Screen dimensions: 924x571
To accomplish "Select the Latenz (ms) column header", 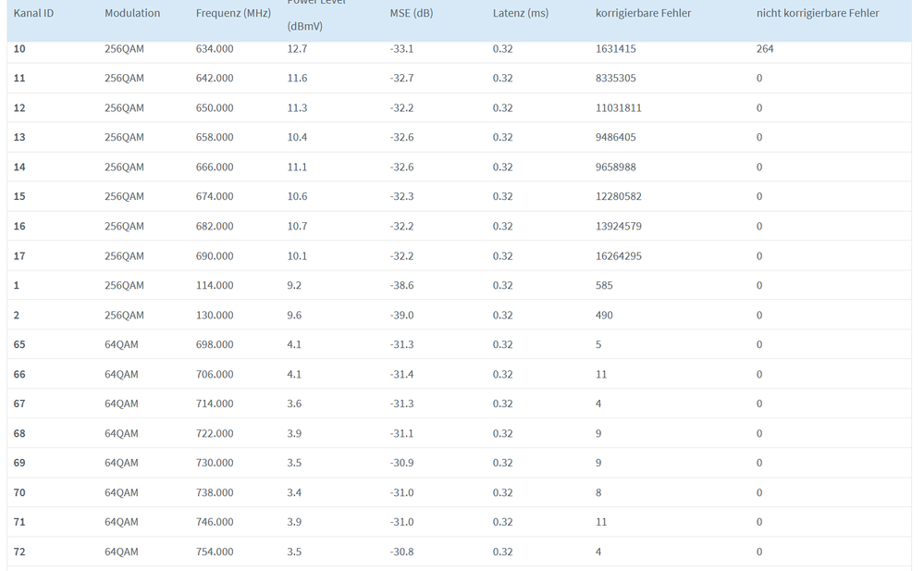I will click(521, 14).
